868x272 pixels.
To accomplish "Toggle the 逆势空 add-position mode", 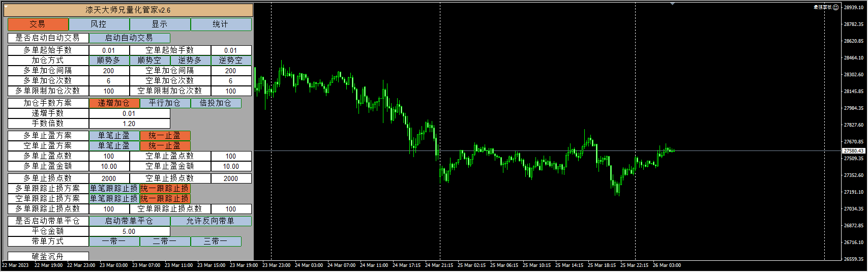I will [231, 61].
